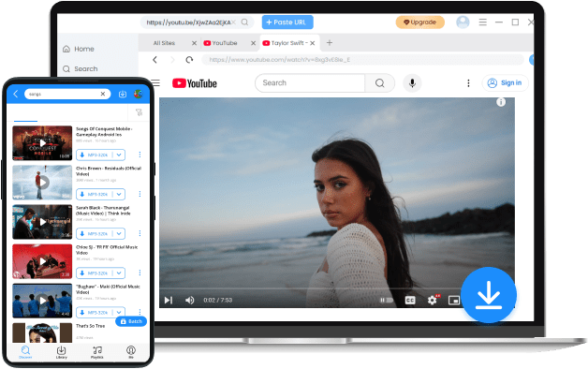Screen dimensions: 588x369
Task: Click the YouTube search magnifier button
Action: pos(379,82)
